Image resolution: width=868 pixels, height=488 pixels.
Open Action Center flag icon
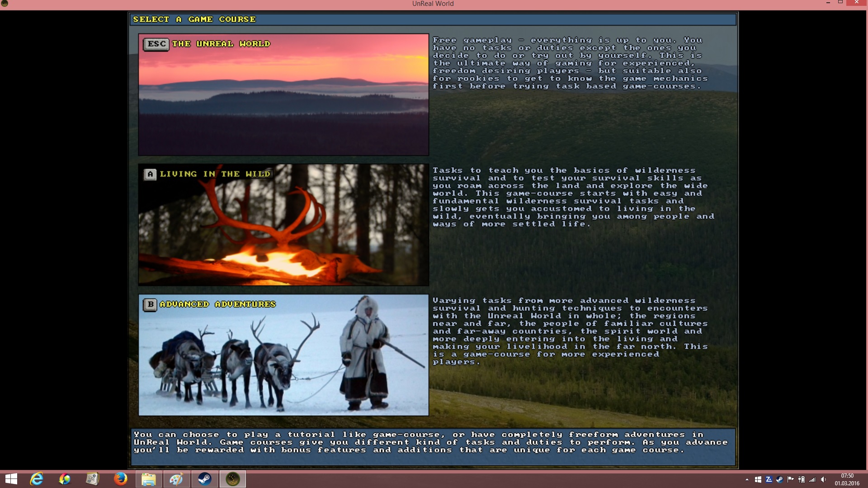click(x=791, y=479)
